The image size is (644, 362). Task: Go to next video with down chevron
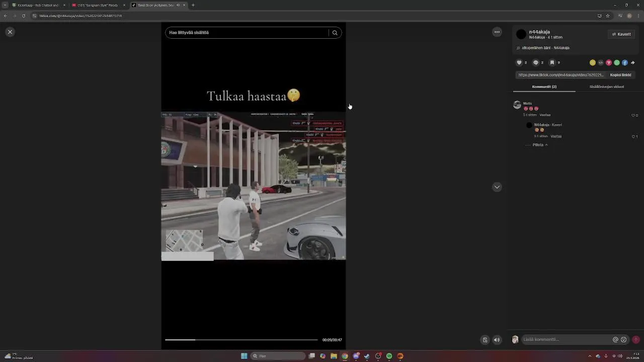[497, 187]
